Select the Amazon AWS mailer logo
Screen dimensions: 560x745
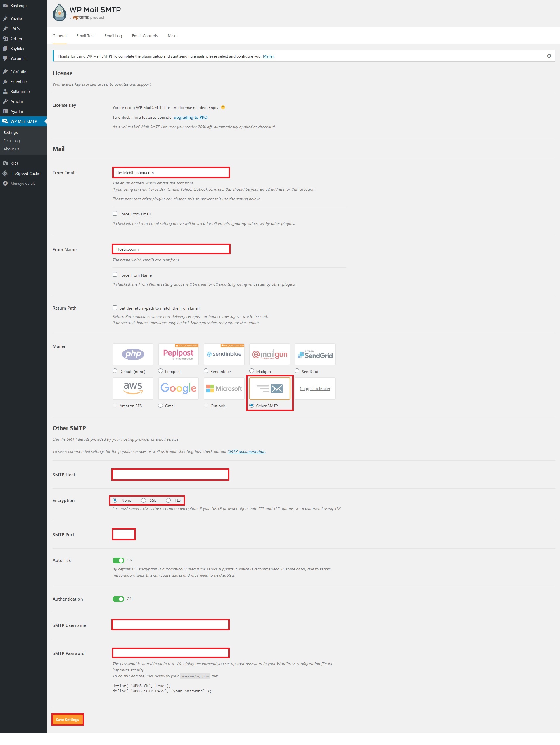[x=133, y=388]
